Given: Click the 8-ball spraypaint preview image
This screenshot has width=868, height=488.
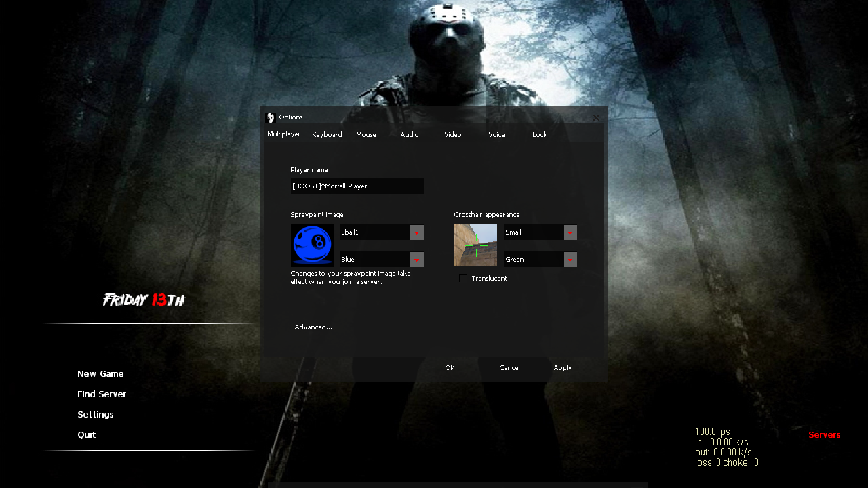Looking at the screenshot, I should point(312,245).
